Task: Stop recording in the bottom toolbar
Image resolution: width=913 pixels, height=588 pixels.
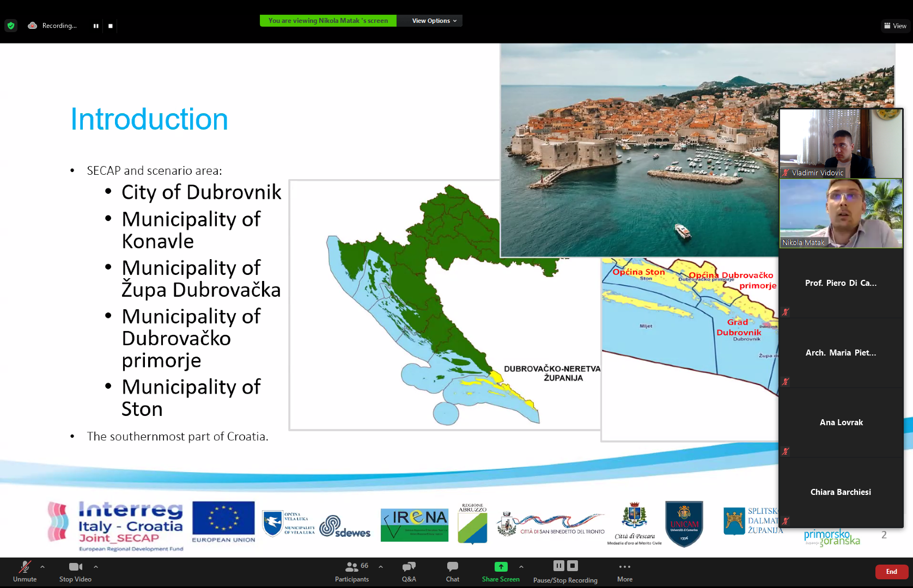Action: [573, 566]
